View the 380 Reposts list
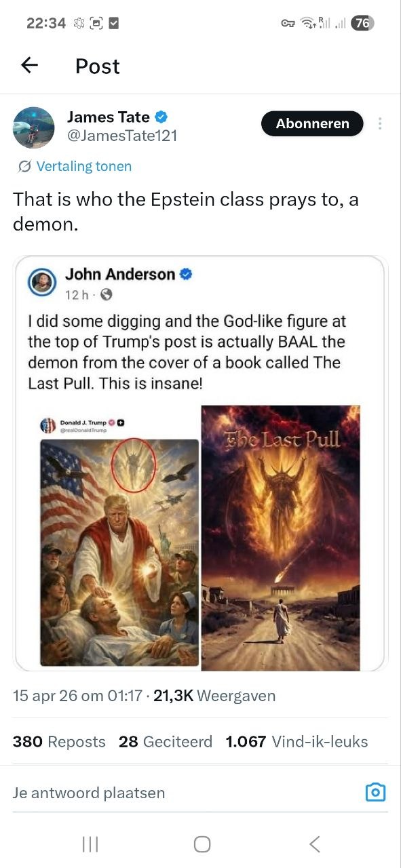 (59, 742)
